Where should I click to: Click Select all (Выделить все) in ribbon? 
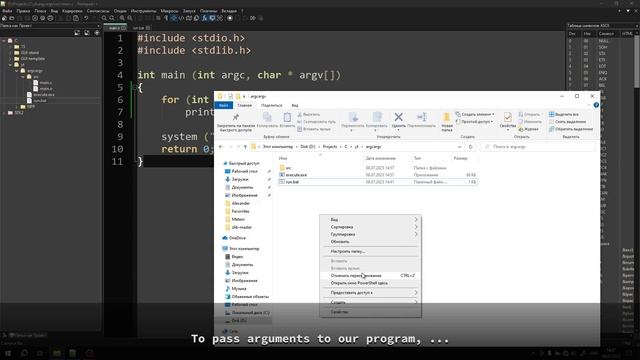564,114
